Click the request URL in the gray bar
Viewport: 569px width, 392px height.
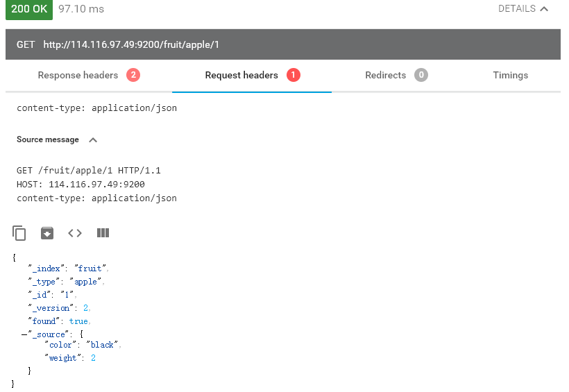[131, 44]
